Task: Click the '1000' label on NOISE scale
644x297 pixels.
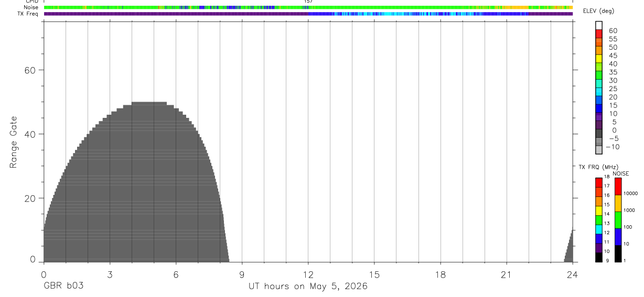Action: (x=629, y=210)
